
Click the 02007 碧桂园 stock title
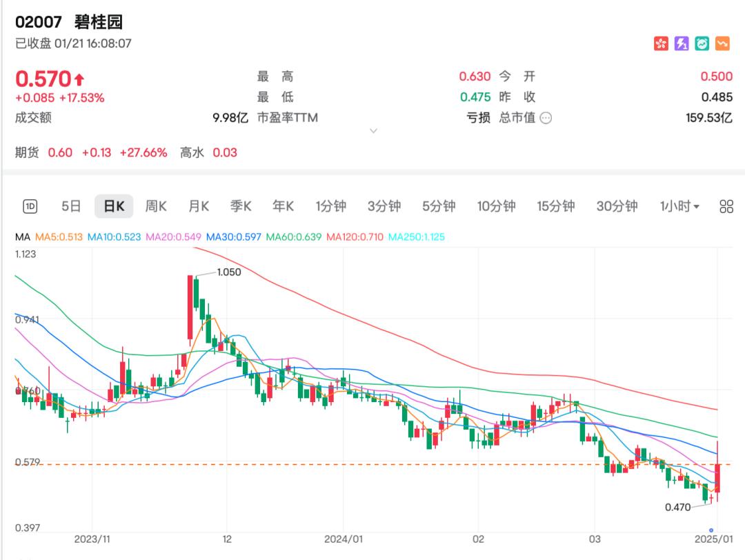coord(69,22)
